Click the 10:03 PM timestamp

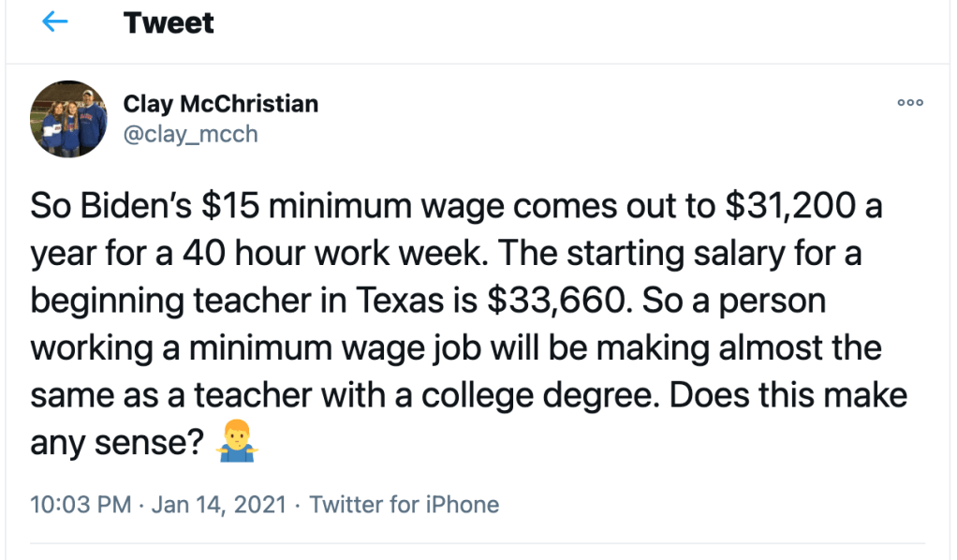click(81, 505)
